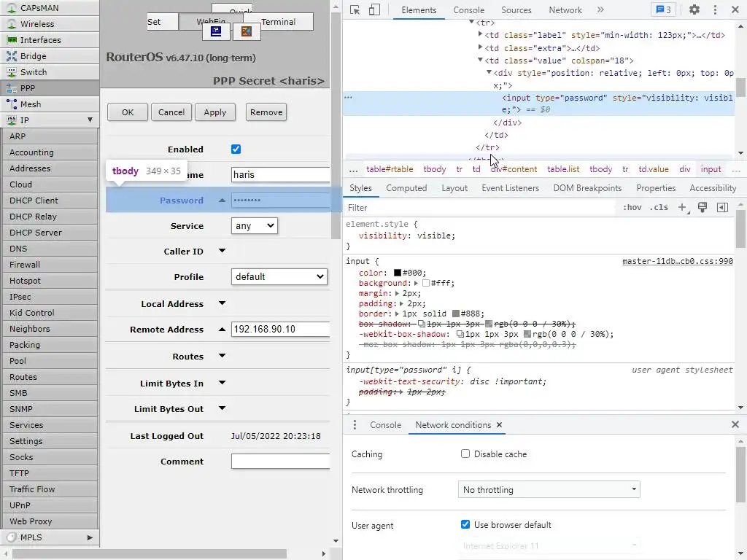Collapse the IP submenu arrow
Screen dimensions: 747x560
(90, 120)
